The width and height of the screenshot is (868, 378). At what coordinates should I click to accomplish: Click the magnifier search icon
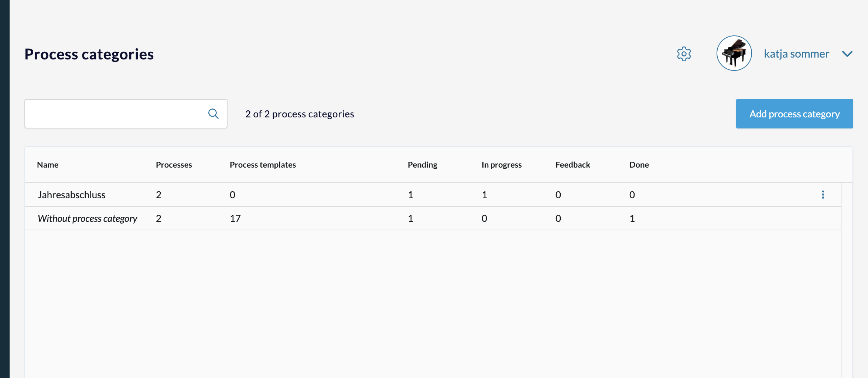(213, 114)
